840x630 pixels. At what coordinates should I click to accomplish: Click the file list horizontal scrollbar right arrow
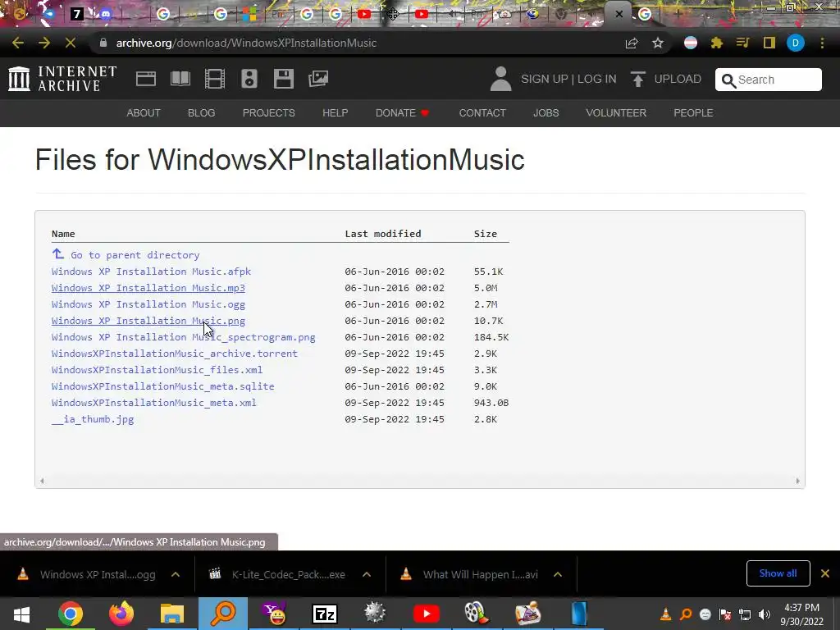point(797,481)
